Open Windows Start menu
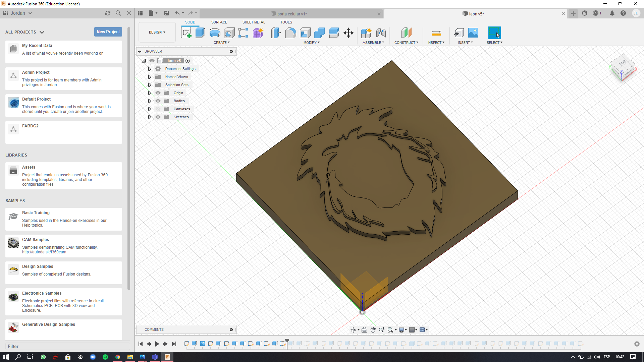The height and width of the screenshot is (362, 644). pyautogui.click(x=6, y=357)
